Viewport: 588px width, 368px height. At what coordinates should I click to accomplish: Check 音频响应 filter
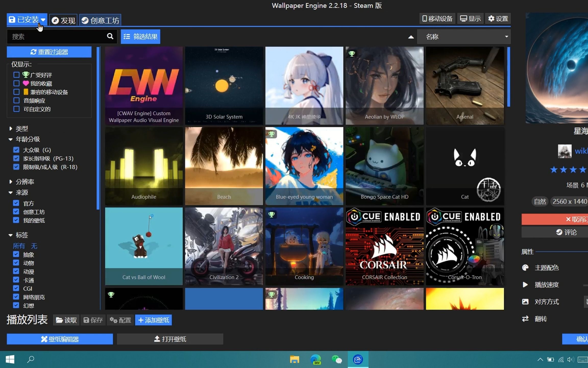[16, 100]
